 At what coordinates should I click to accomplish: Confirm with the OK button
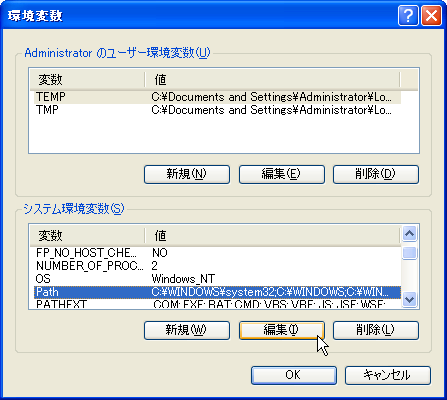tap(294, 375)
